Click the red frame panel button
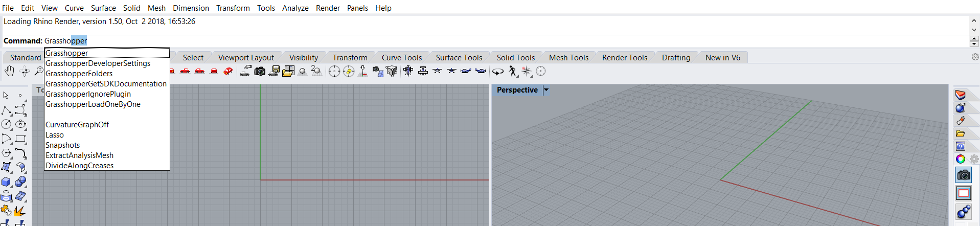The width and height of the screenshot is (980, 226). coord(964,193)
